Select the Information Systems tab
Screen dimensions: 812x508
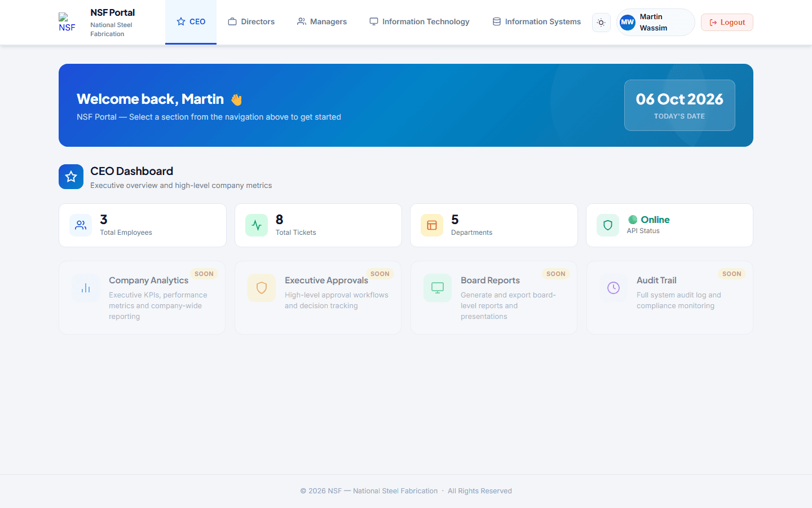click(536, 21)
